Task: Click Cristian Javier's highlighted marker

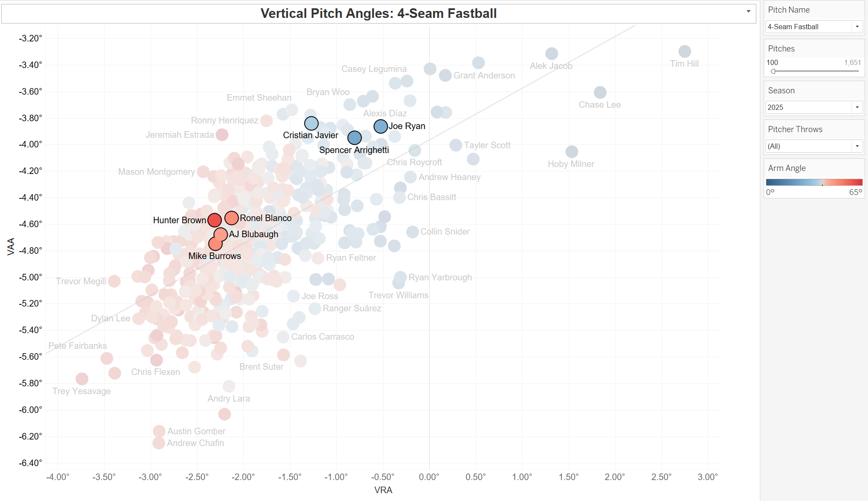Action: click(311, 123)
